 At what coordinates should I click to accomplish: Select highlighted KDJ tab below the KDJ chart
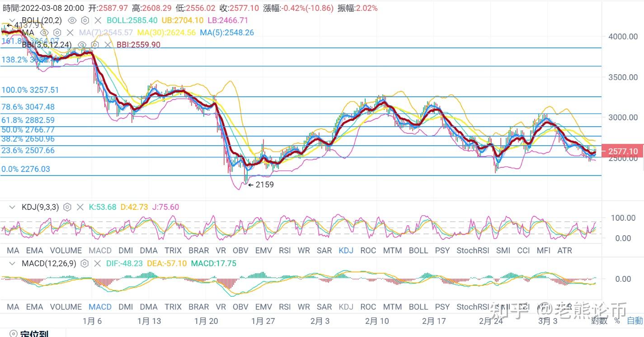coord(346,250)
